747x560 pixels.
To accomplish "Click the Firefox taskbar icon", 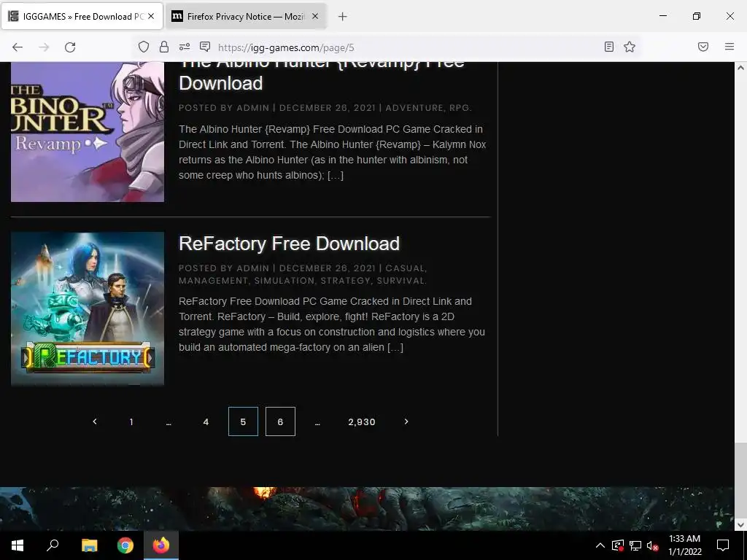I will [x=161, y=545].
